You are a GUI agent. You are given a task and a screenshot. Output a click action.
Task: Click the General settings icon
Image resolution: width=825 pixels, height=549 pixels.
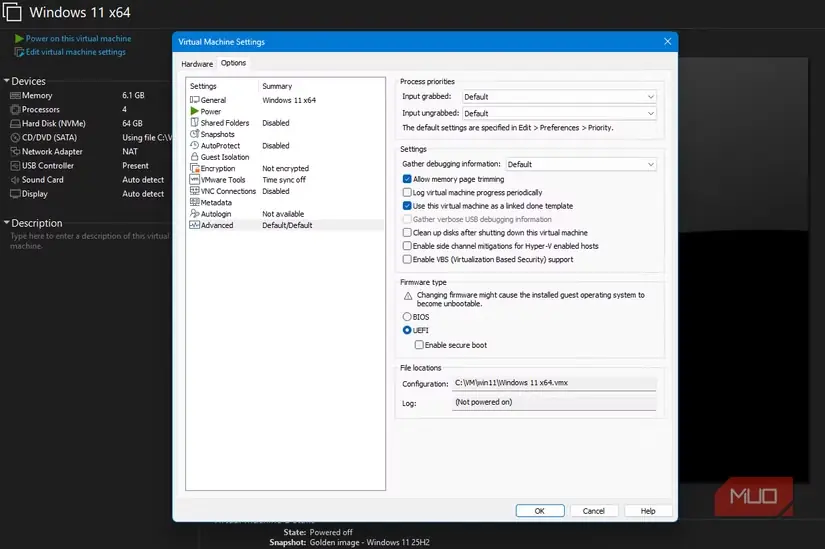[x=195, y=99]
